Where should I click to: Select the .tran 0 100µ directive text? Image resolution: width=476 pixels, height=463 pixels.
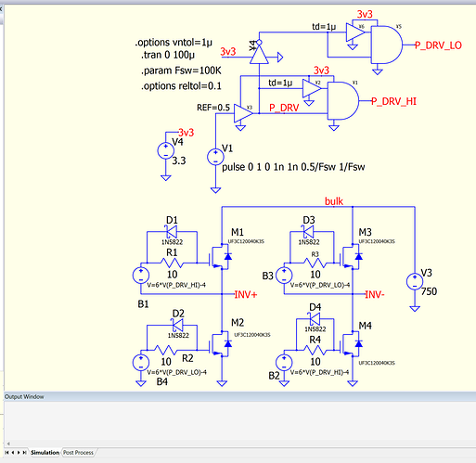point(168,55)
